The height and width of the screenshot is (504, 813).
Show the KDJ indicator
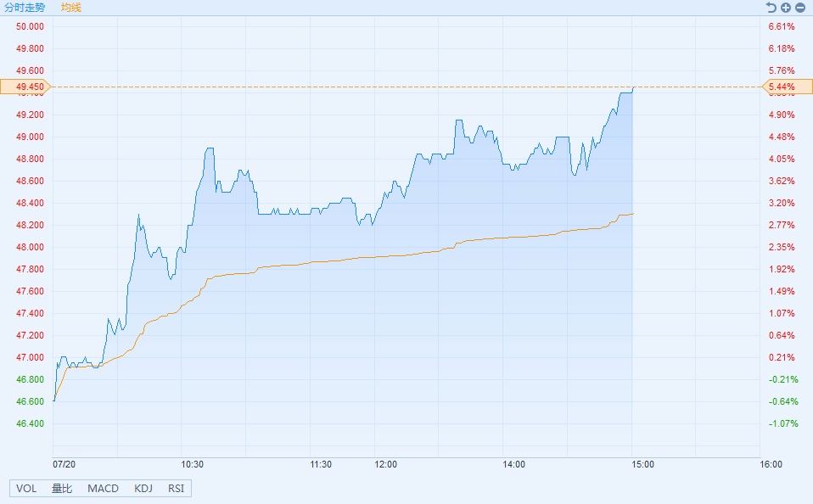point(143,489)
